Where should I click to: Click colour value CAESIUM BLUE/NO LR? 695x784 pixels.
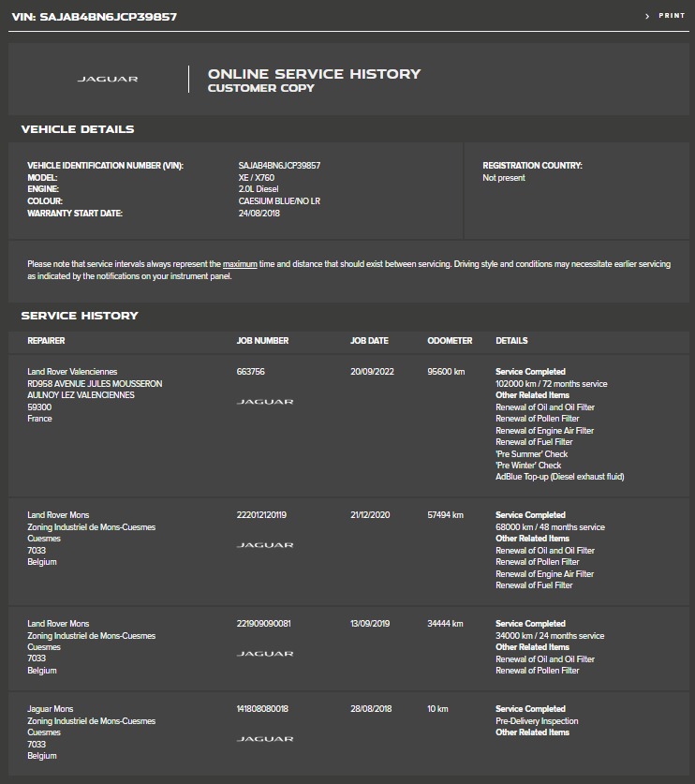click(279, 201)
